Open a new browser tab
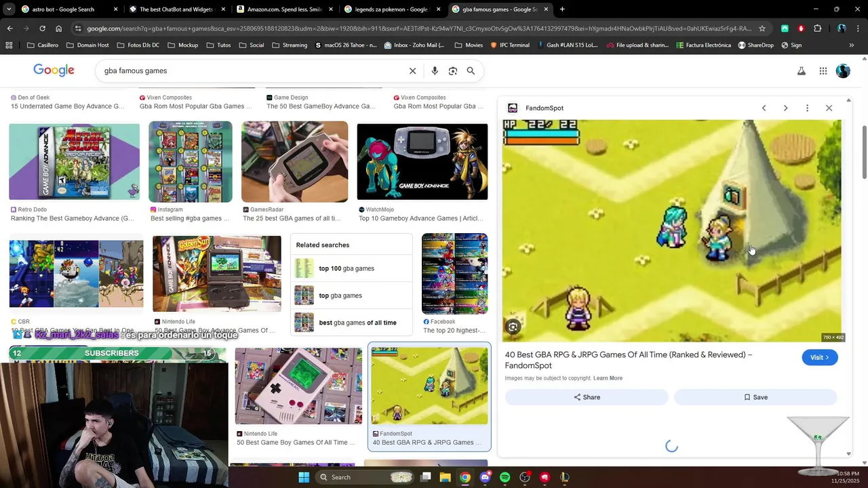 (x=562, y=9)
